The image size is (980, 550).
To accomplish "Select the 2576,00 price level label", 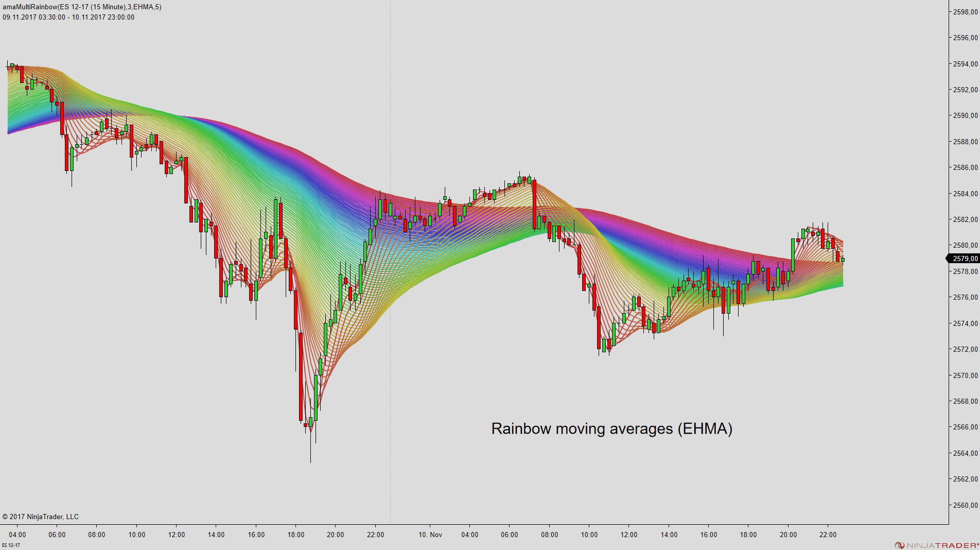I will [x=966, y=297].
